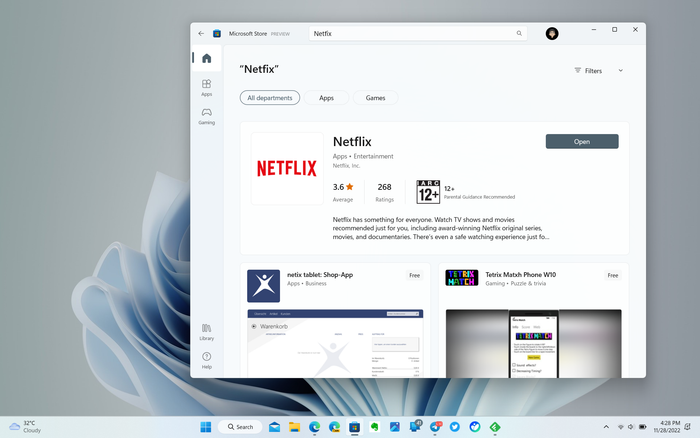
Task: Click the taskbar Search box
Action: point(240,427)
